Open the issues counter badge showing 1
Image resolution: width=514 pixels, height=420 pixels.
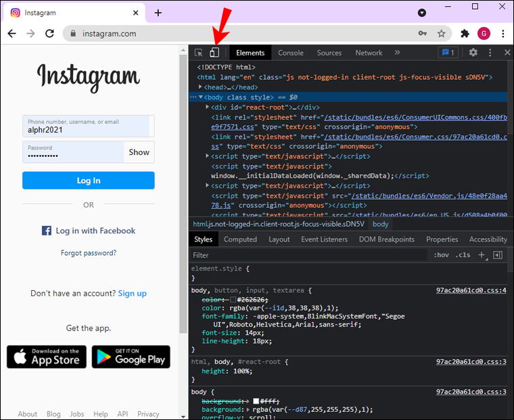[x=448, y=53]
